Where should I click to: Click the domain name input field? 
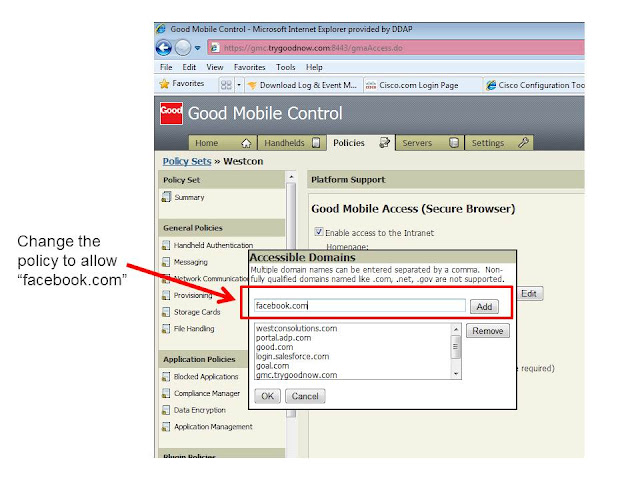coord(359,306)
